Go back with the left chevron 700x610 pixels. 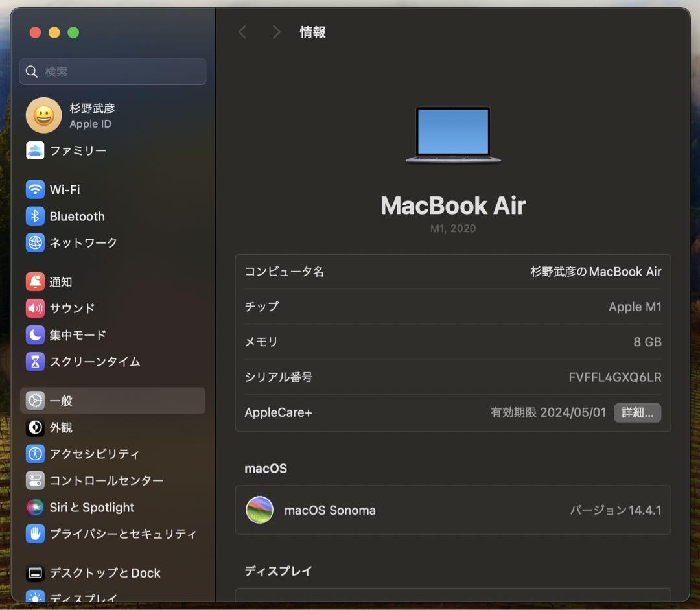coord(242,32)
